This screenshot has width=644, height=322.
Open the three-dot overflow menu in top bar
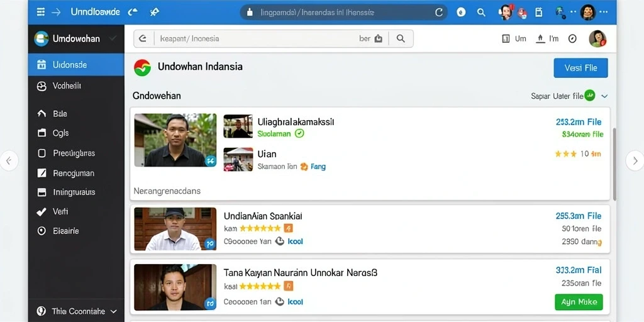coord(603,13)
